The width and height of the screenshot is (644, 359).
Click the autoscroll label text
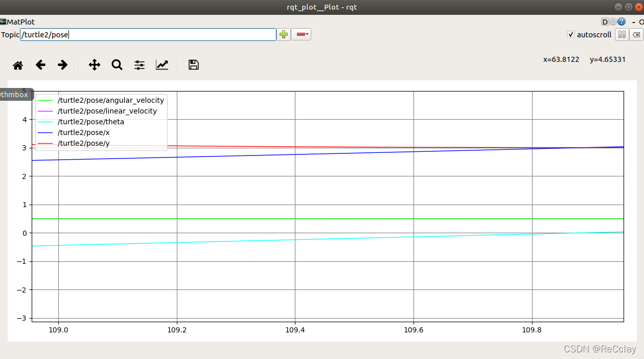click(x=594, y=35)
